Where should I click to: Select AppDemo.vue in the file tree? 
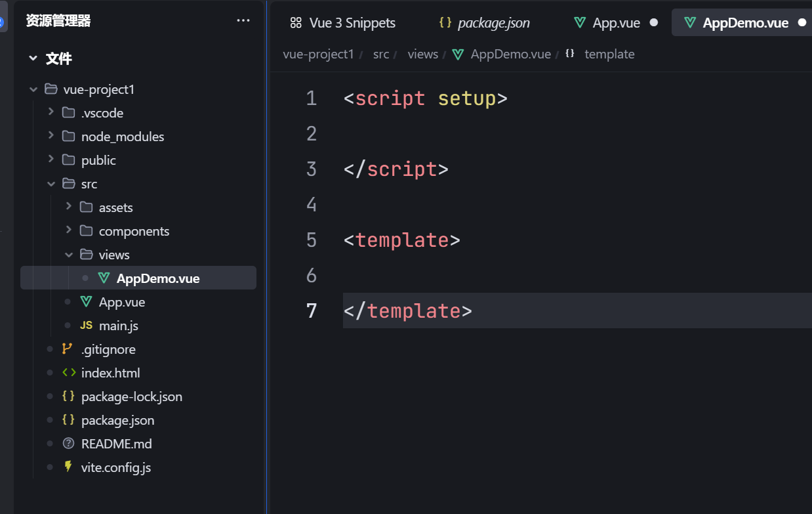coord(138,278)
